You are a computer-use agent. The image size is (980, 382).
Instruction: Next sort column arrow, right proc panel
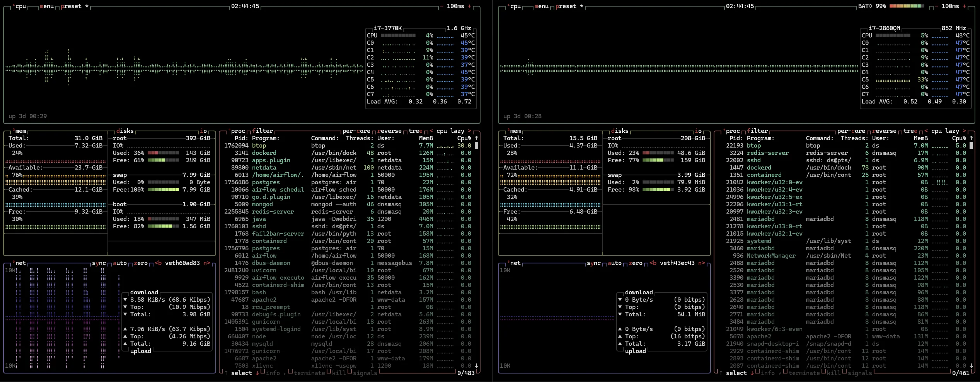(965, 131)
